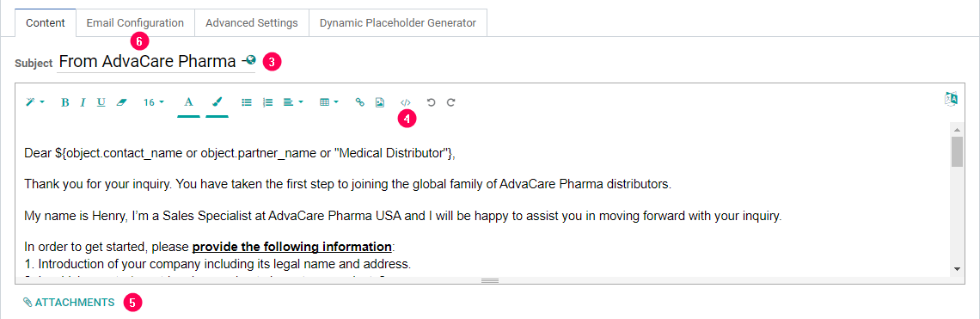980x319 pixels.
Task: Redo the last undone edit
Action: (450, 102)
